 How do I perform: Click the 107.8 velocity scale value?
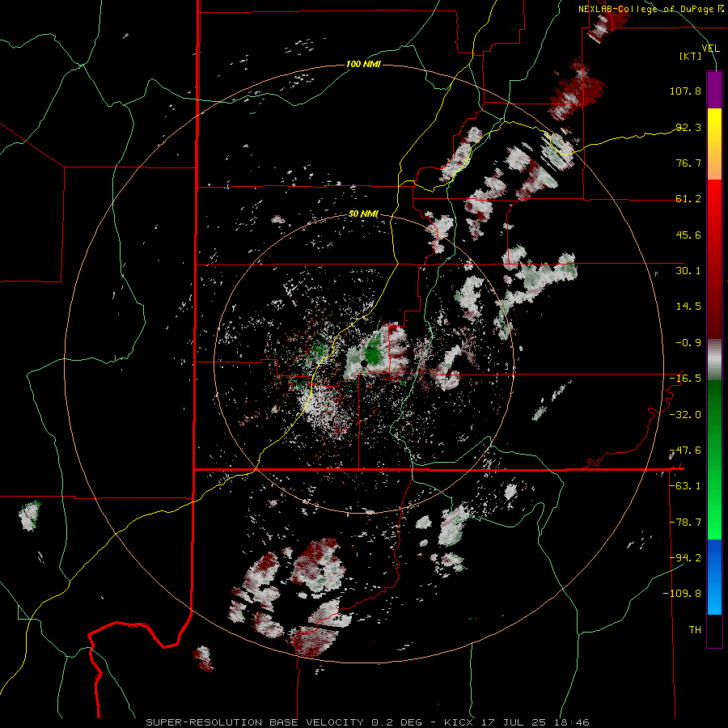tap(685, 91)
